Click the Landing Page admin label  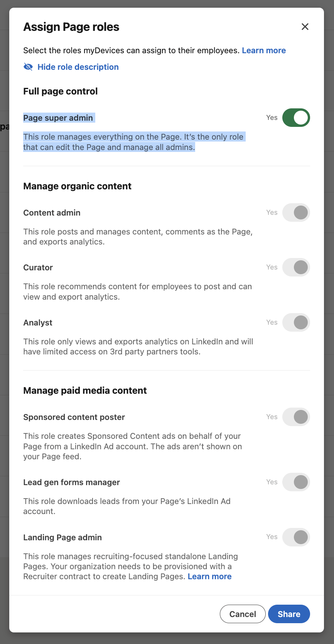pos(62,538)
